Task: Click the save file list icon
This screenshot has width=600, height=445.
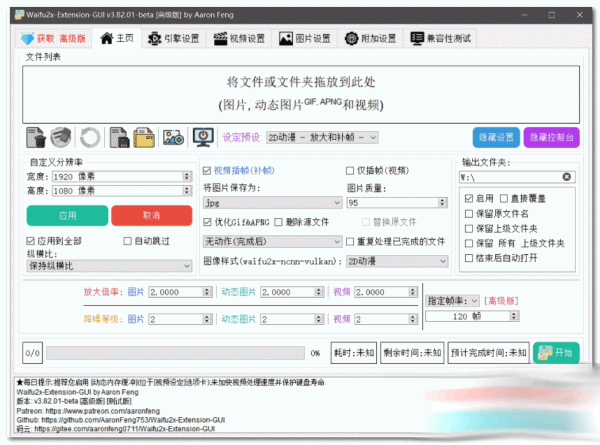Action: (119, 137)
